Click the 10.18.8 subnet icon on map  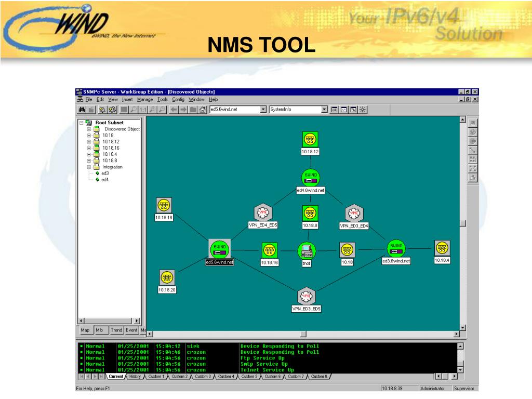310,213
